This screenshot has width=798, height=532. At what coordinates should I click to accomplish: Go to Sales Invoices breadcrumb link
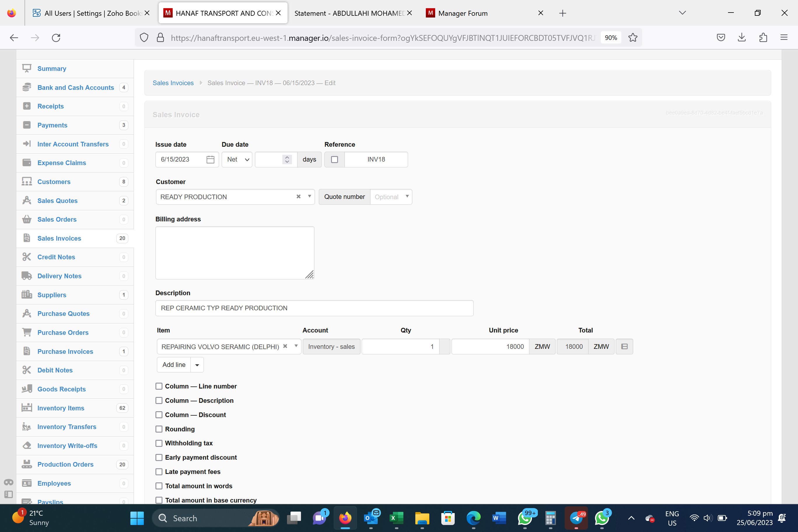173,83
